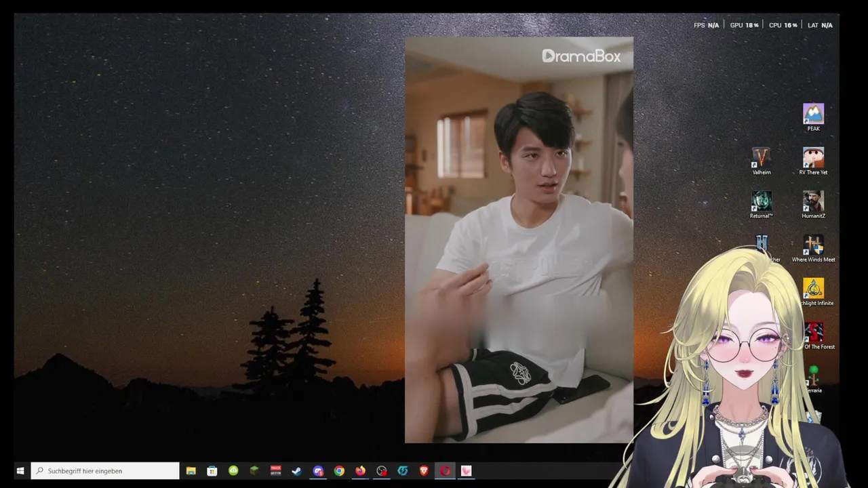Switch to Firefox on the taskbar
The height and width of the screenshot is (488, 868).
360,471
